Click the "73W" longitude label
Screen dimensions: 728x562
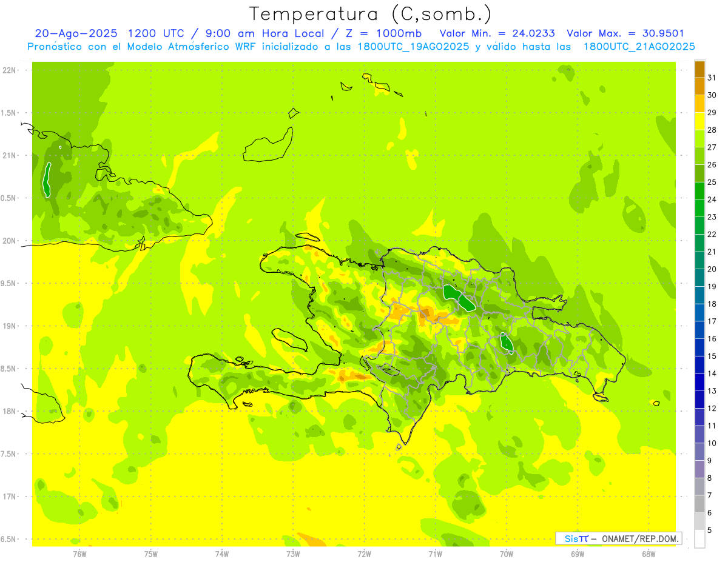point(293,554)
